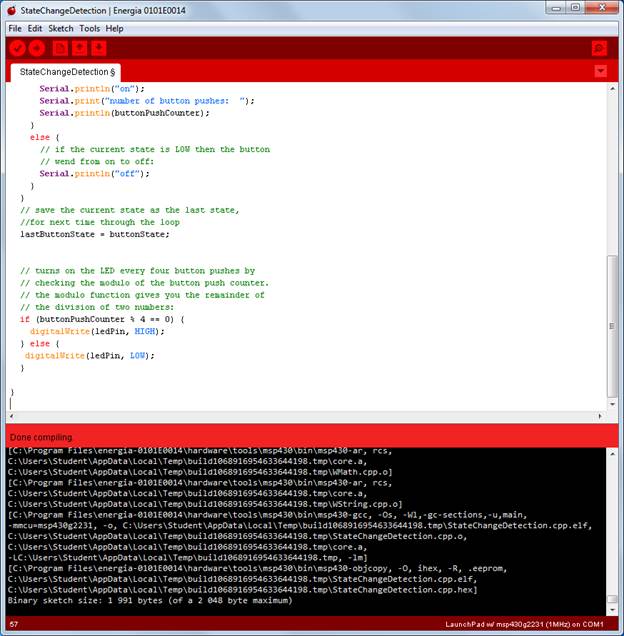Open the tab options dropdown arrow

tap(600, 71)
